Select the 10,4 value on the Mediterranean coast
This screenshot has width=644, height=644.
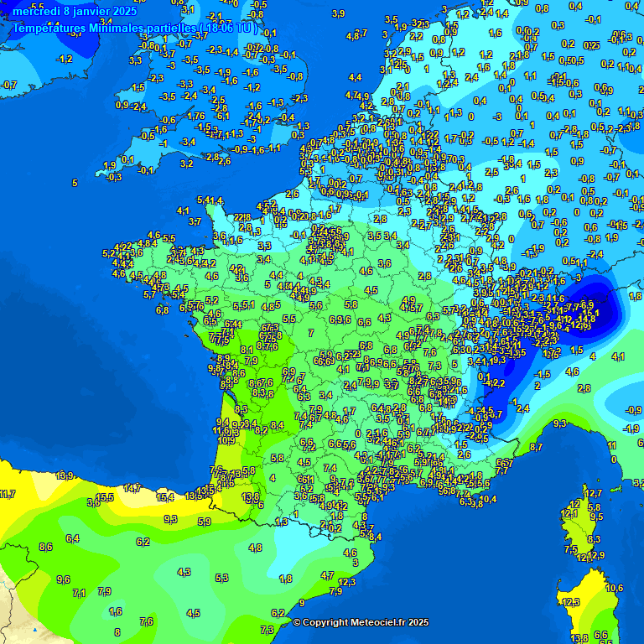click(488, 499)
